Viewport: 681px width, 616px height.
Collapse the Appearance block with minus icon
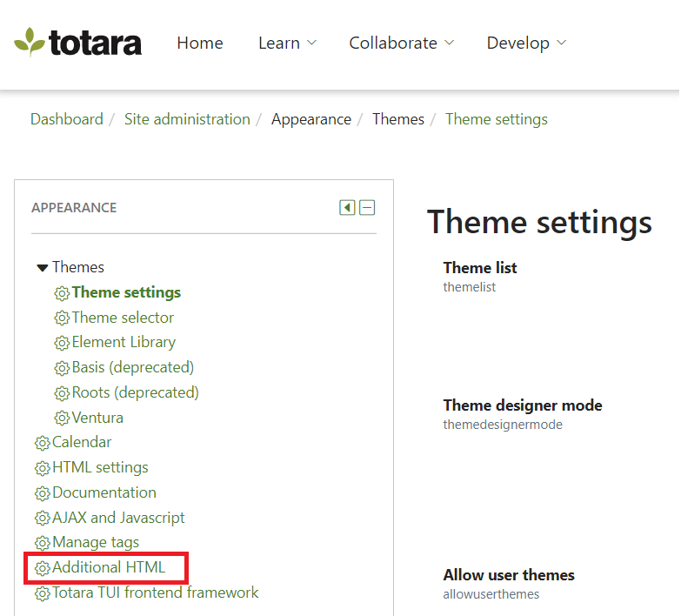point(367,208)
